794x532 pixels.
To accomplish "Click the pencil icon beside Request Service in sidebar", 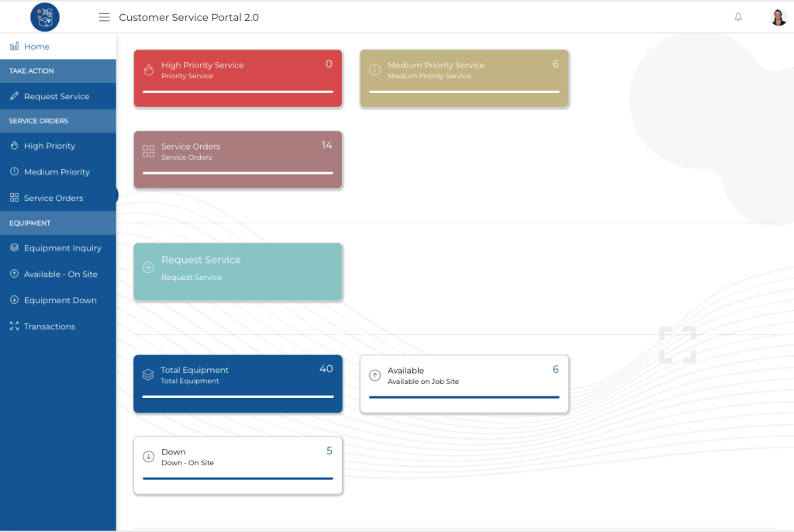I will [x=14, y=95].
